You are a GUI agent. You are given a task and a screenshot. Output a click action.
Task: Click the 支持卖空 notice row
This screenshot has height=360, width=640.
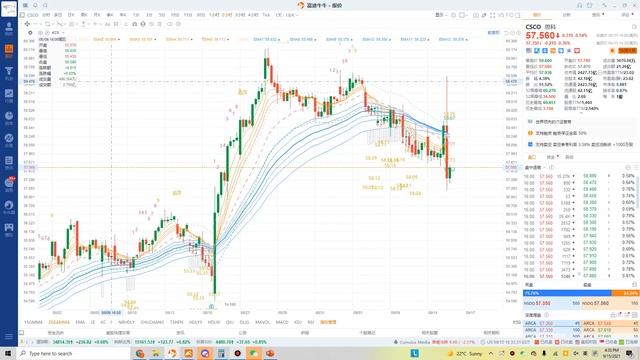(x=580, y=144)
